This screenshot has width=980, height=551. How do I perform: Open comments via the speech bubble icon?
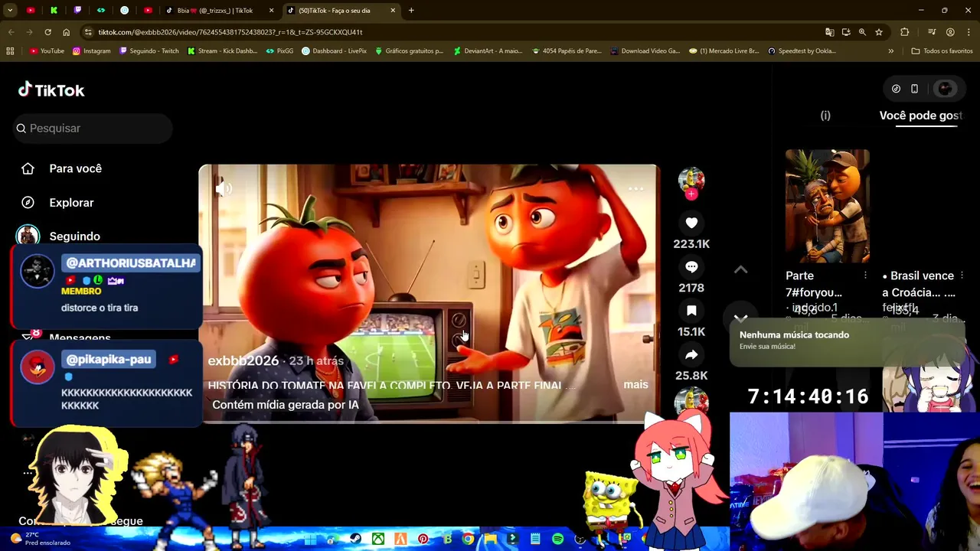691,266
